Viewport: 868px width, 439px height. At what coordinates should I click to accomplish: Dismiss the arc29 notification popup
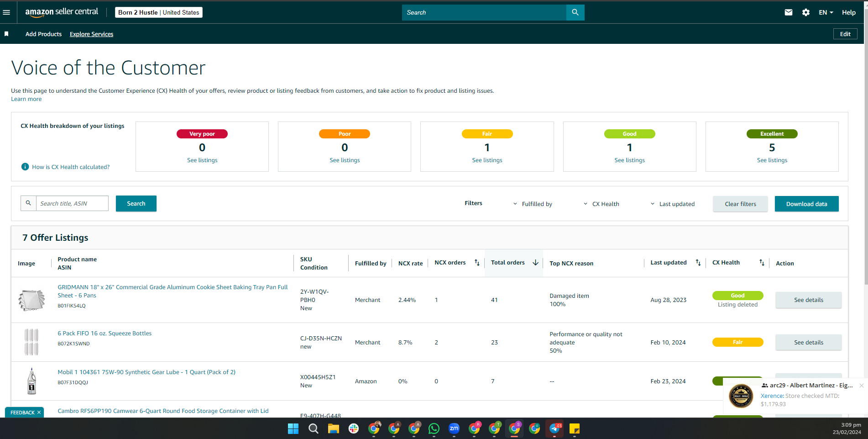click(861, 386)
